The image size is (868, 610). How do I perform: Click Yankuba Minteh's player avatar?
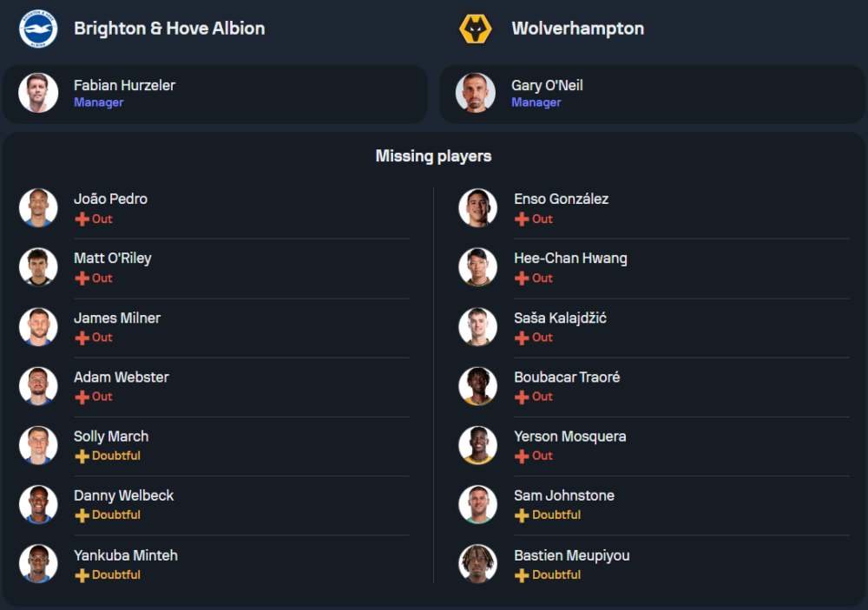(x=38, y=564)
